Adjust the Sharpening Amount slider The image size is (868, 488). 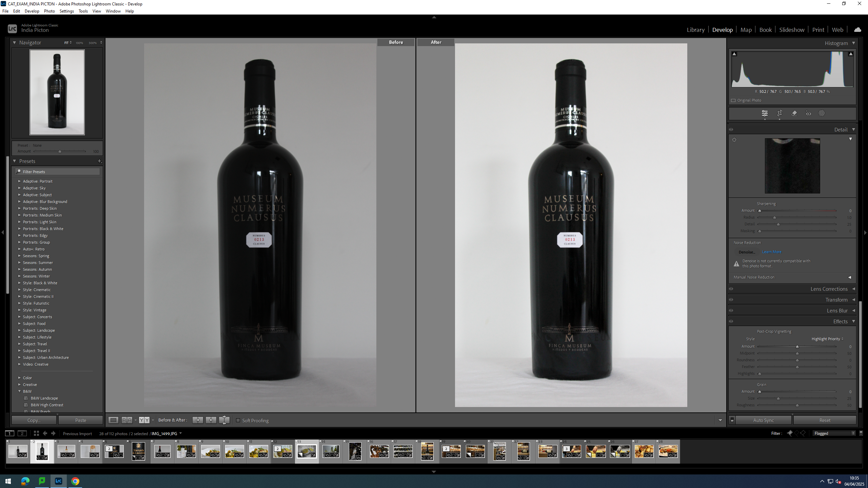coord(759,211)
